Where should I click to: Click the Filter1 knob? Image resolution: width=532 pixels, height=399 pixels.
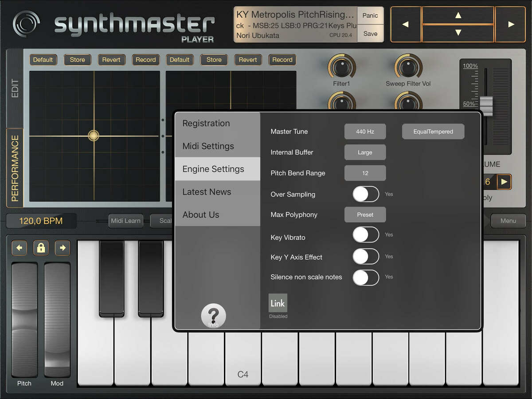[x=341, y=66]
